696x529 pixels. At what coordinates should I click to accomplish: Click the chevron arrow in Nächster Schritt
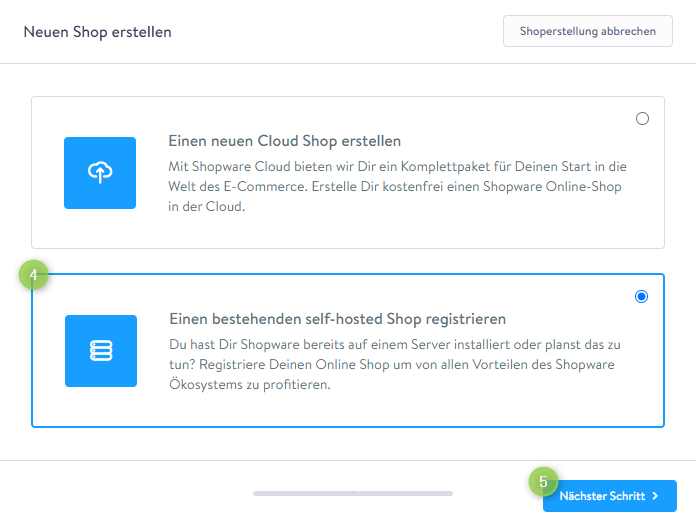(656, 496)
